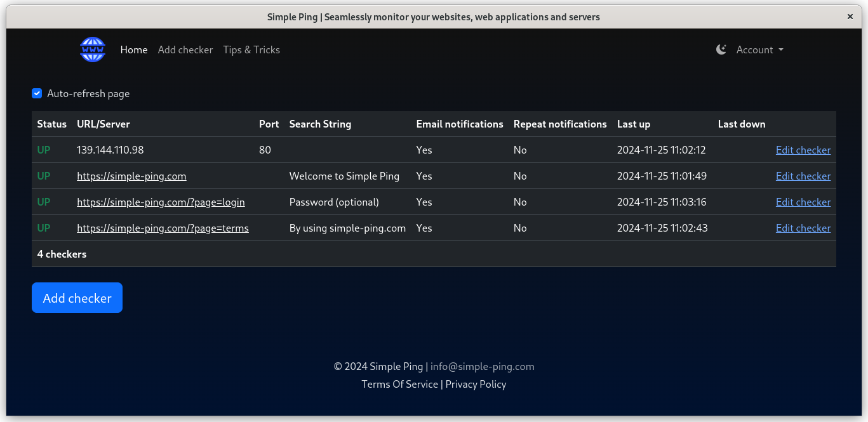The width and height of the screenshot is (868, 422).
Task: Close the Simple Ping window
Action: pyautogui.click(x=850, y=17)
